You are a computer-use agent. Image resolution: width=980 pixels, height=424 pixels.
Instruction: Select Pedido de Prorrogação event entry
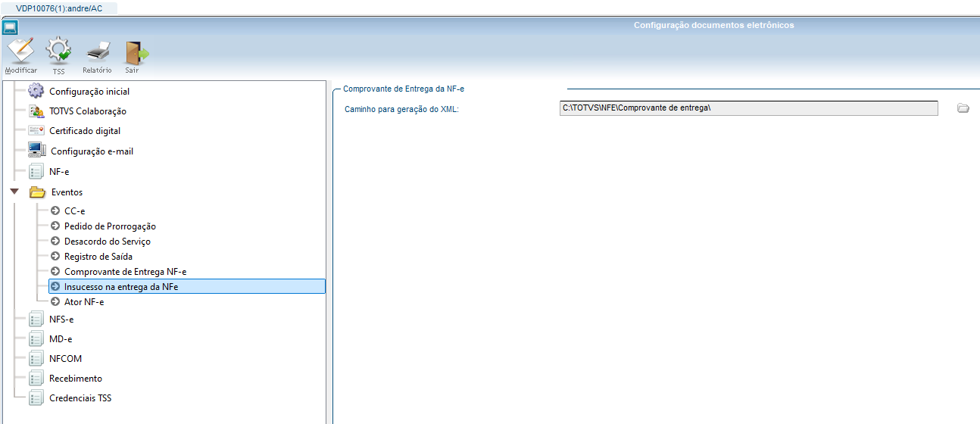110,226
